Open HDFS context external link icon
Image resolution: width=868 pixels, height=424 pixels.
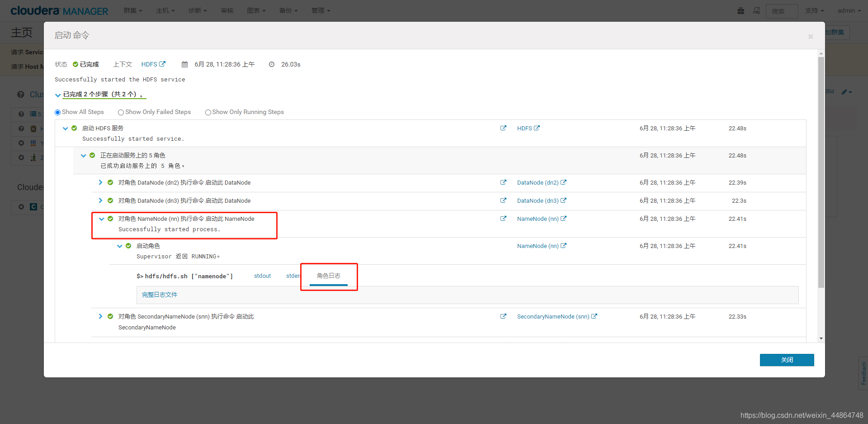tap(162, 64)
